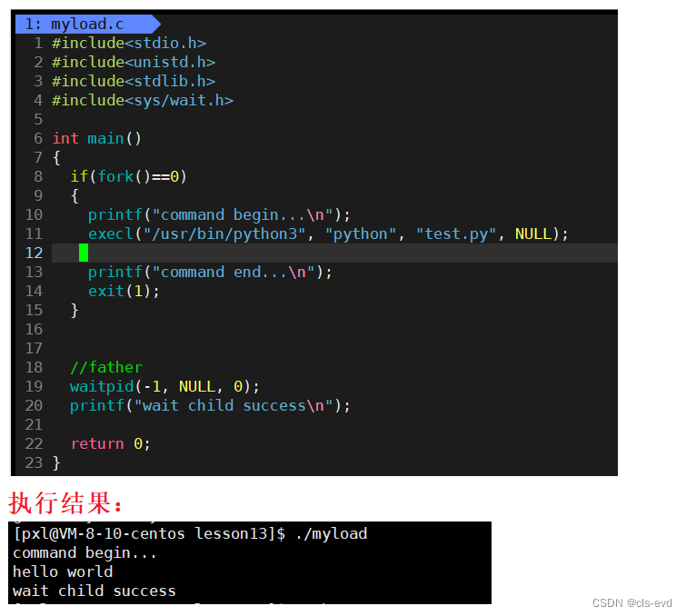Click line number 19 in the gutter

(34, 386)
